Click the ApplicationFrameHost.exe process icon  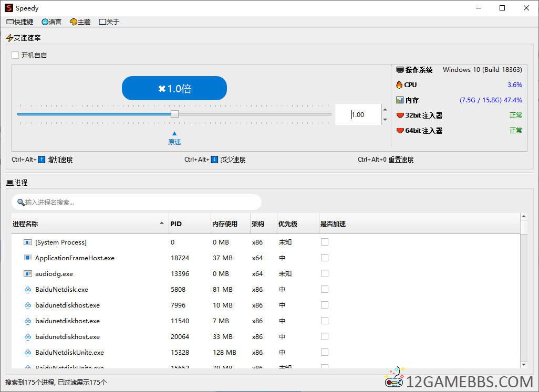point(28,258)
